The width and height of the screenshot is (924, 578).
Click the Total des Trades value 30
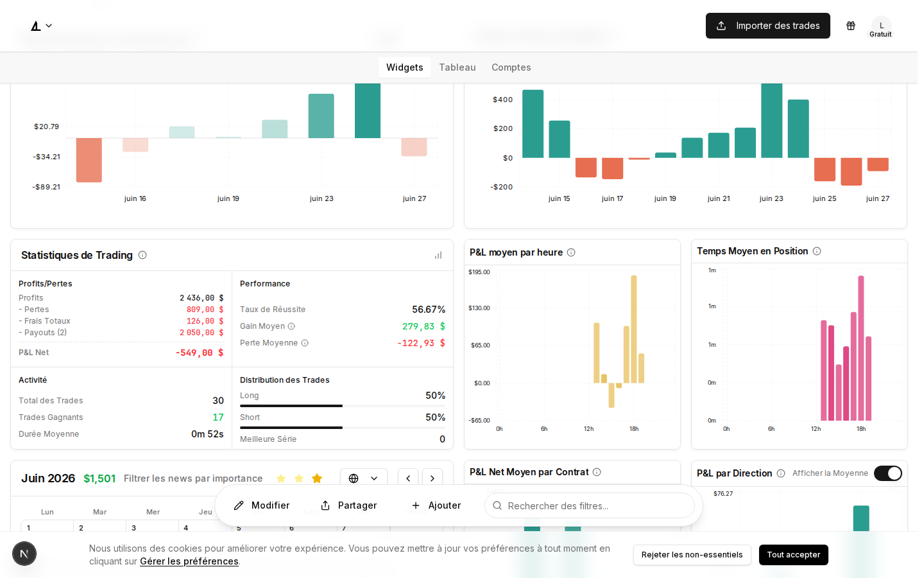pyautogui.click(x=218, y=401)
